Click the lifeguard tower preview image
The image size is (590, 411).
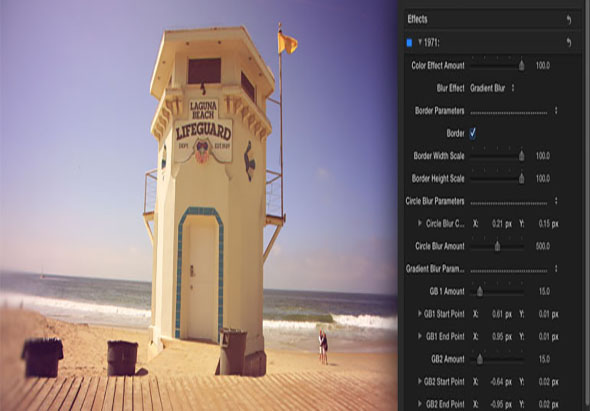(199, 206)
